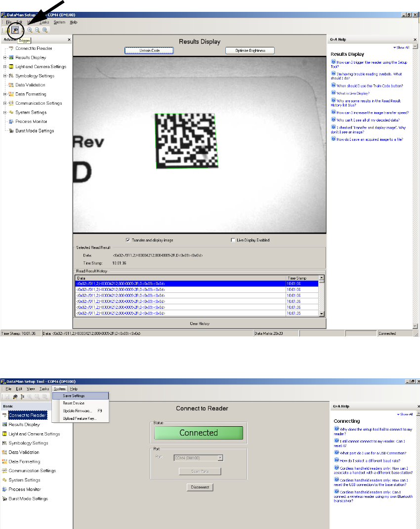Click greyed zoom-in icon in Connect to Reader window

(30, 397)
